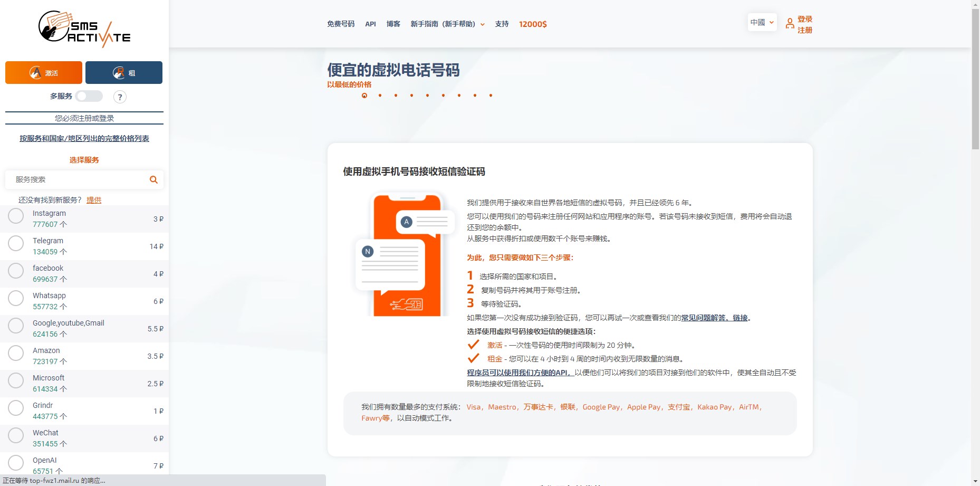Click the Kakao Pay payment text
The height and width of the screenshot is (486, 980).
(714, 407)
